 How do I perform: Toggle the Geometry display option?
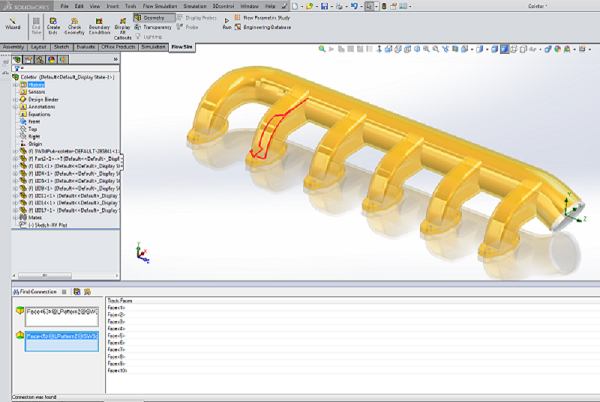(152, 18)
